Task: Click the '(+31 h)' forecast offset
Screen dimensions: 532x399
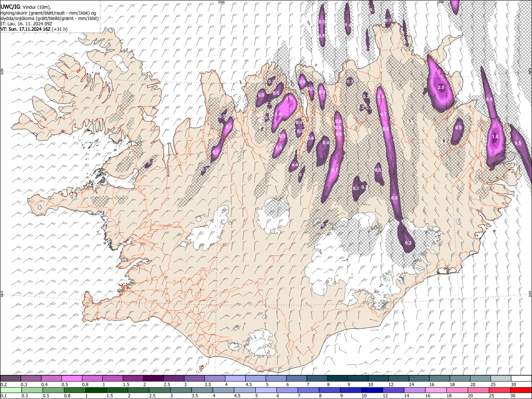Action: point(60,29)
